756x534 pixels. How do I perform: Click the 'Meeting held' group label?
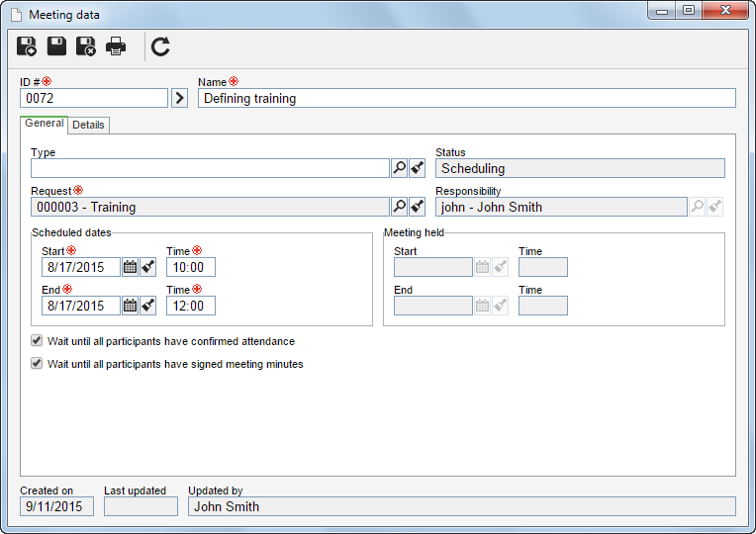click(414, 232)
